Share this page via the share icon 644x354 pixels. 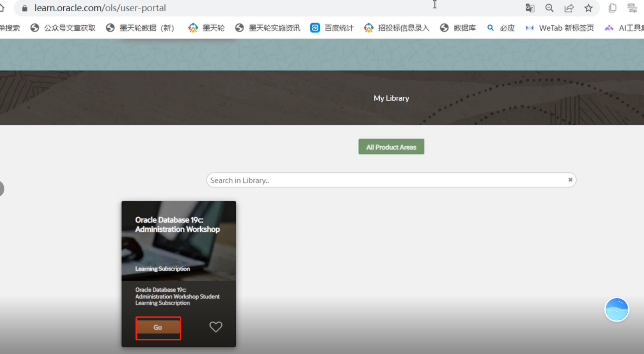569,8
